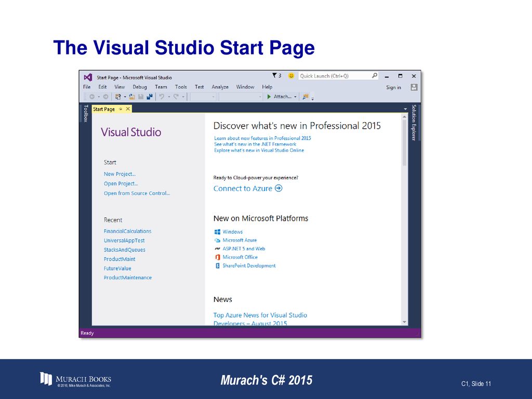Click the Find in Files toolbar icon
The width and height of the screenshot is (532, 399).
pyautogui.click(x=305, y=97)
